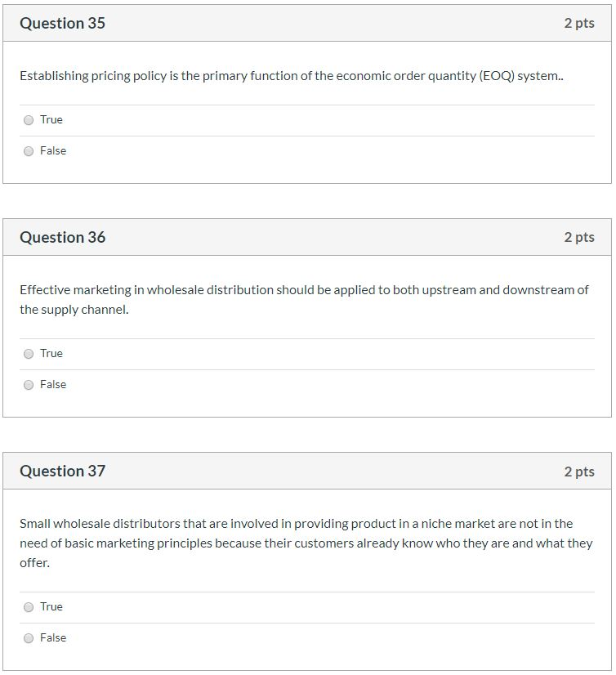Click the False label text in Question 35
The image size is (616, 675).
tap(52, 150)
